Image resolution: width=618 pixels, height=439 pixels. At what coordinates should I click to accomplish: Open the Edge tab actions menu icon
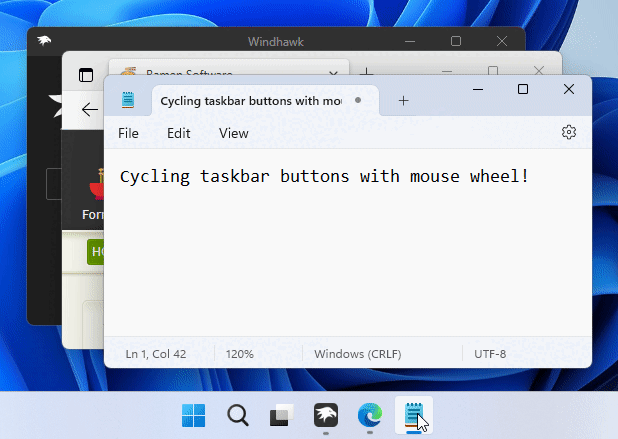[x=85, y=76]
